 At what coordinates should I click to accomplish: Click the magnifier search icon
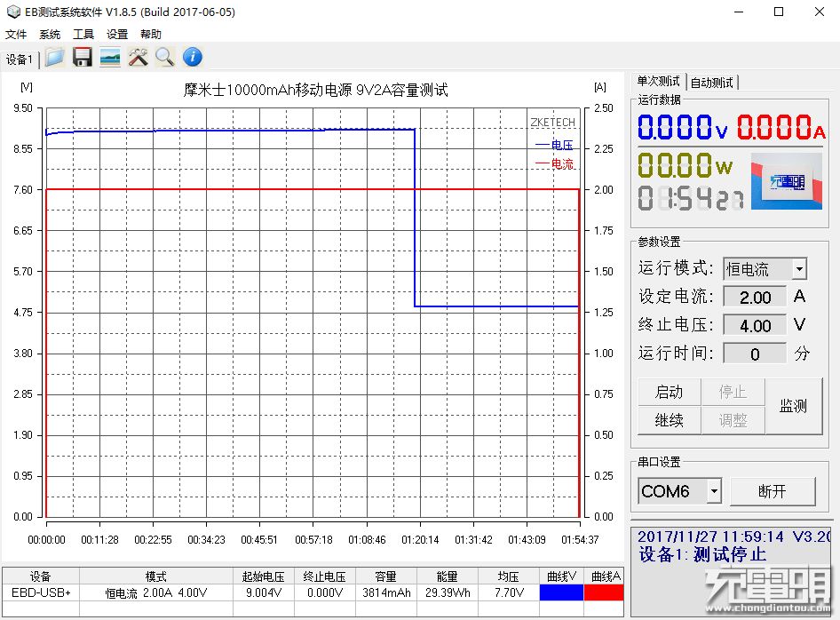(165, 58)
